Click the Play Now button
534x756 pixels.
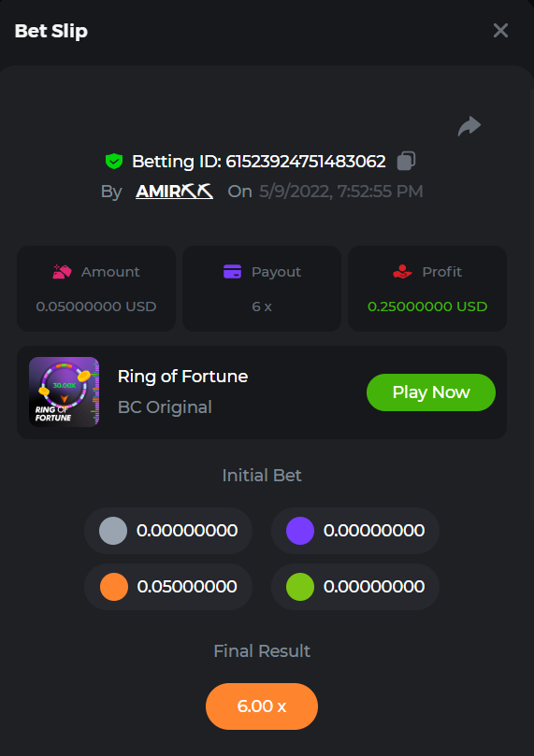[x=431, y=392]
